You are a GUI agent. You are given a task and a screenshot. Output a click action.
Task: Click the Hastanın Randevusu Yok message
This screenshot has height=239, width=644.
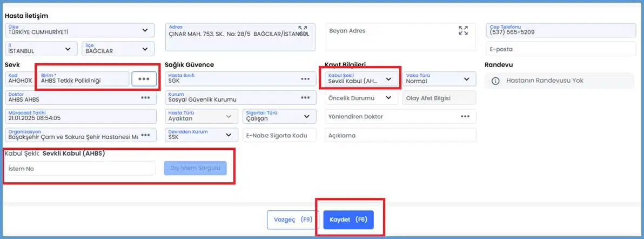(x=545, y=81)
